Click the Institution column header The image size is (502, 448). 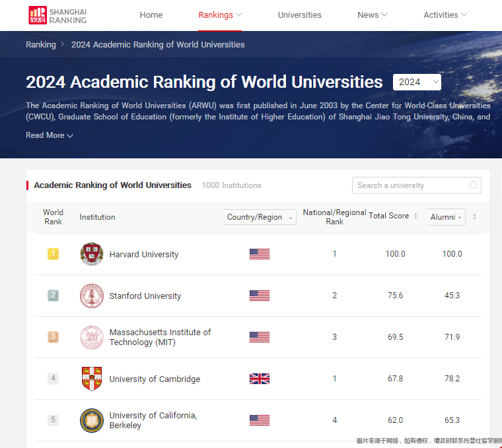click(97, 217)
